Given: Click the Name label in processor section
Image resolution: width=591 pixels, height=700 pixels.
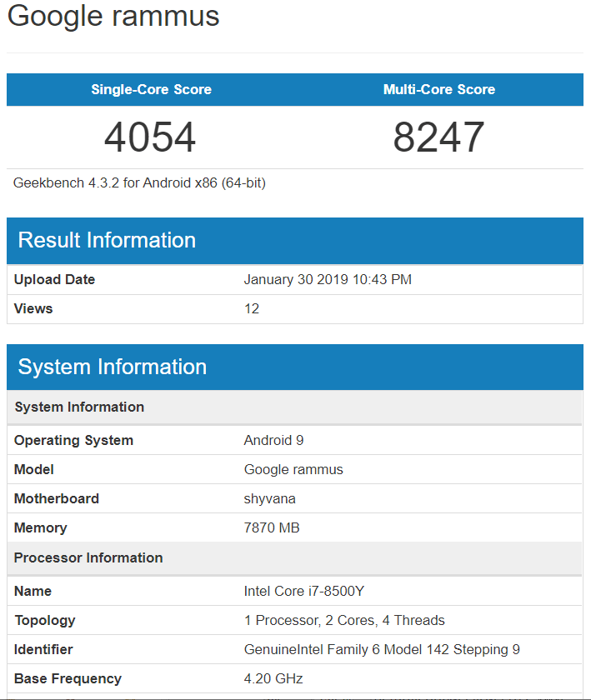Looking at the screenshot, I should click(x=33, y=591).
